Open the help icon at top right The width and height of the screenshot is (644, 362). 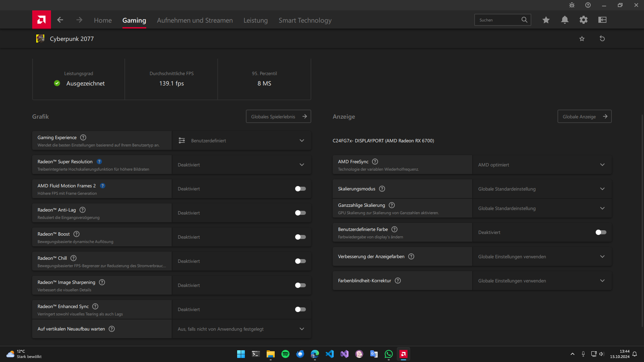(588, 5)
